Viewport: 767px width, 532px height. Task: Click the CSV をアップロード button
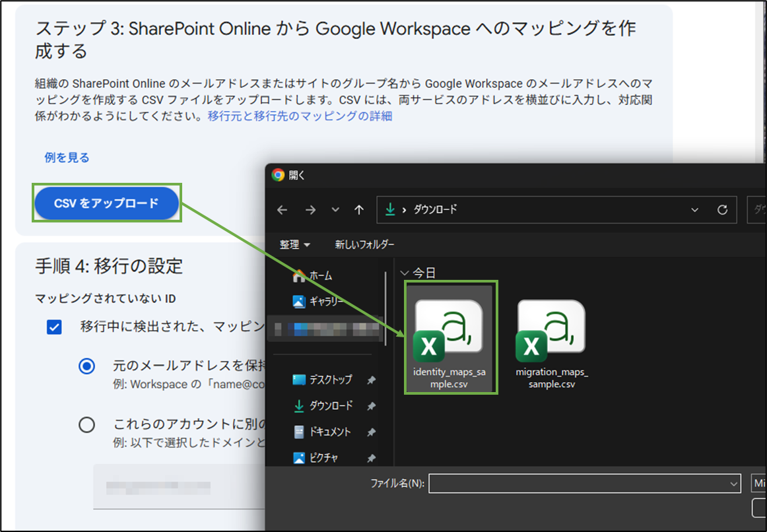point(106,203)
